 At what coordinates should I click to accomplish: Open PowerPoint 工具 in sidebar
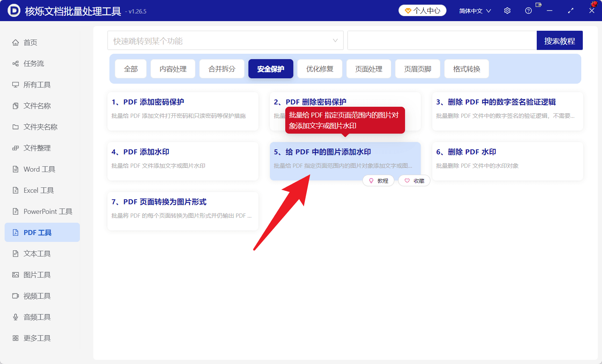click(42, 211)
